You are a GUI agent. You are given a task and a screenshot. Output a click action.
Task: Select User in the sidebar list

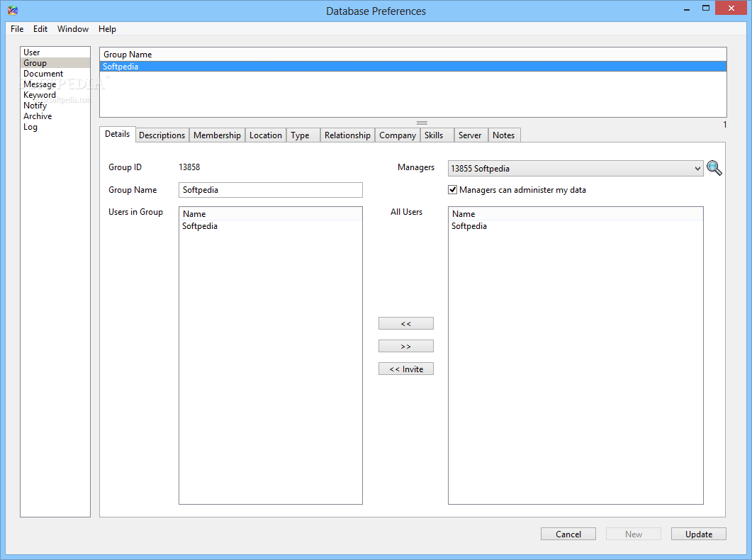(55, 52)
